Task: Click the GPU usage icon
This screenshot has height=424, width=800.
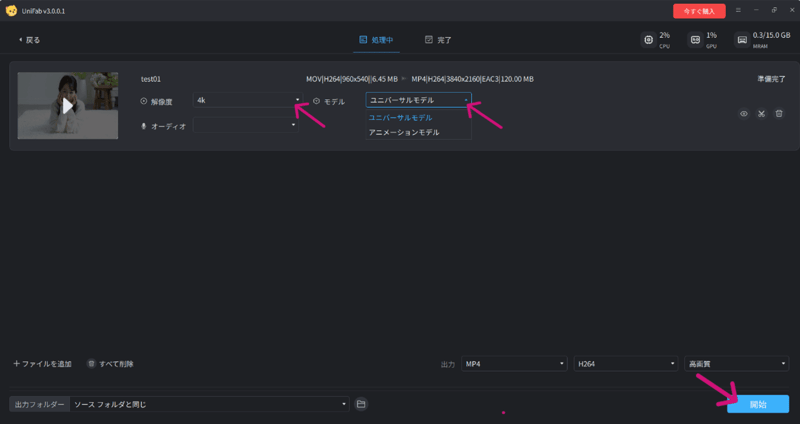Action: (x=695, y=40)
